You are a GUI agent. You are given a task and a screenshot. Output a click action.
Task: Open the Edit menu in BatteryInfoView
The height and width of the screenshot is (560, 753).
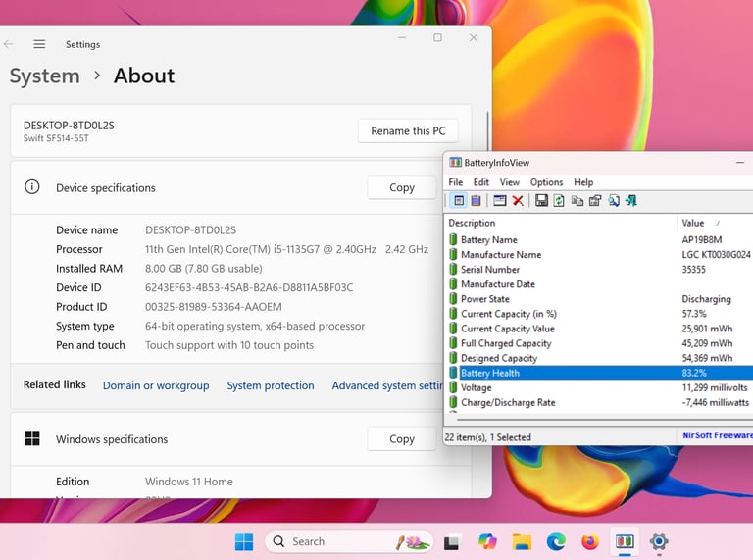[x=480, y=182]
